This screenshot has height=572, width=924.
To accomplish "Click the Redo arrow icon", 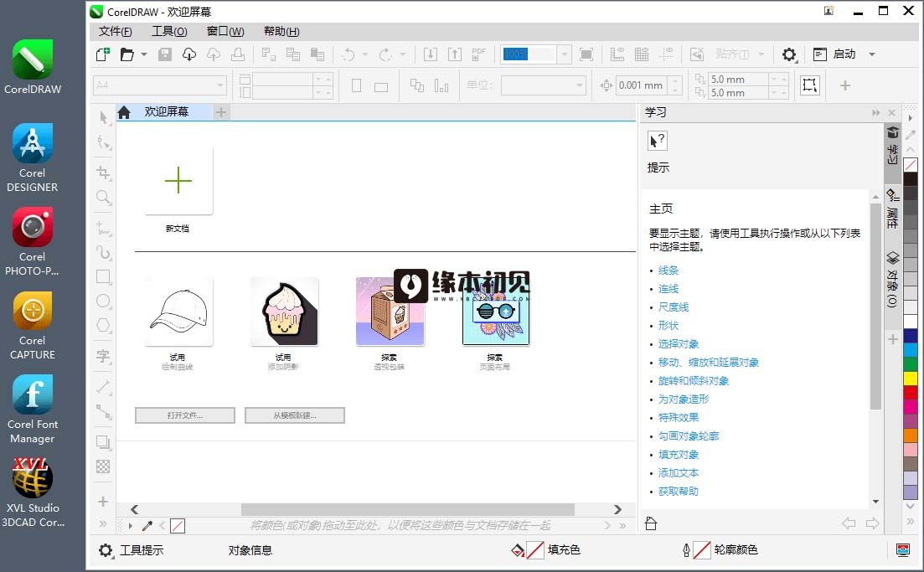I will [x=385, y=54].
